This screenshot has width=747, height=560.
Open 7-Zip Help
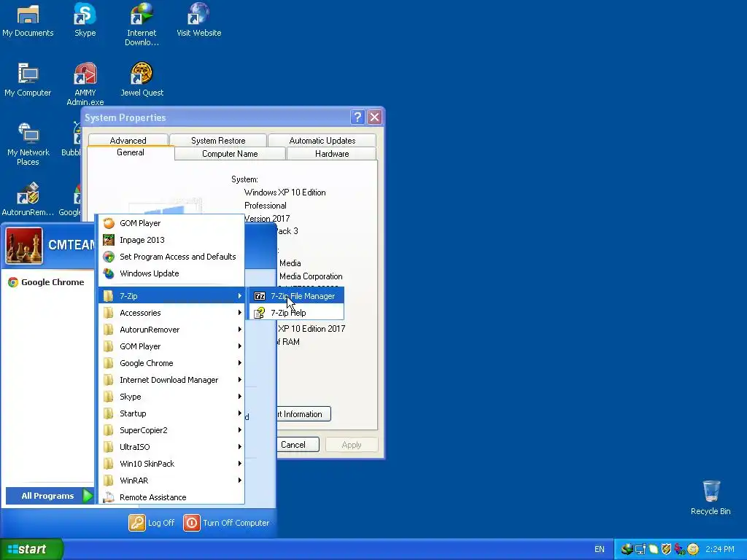click(x=296, y=312)
